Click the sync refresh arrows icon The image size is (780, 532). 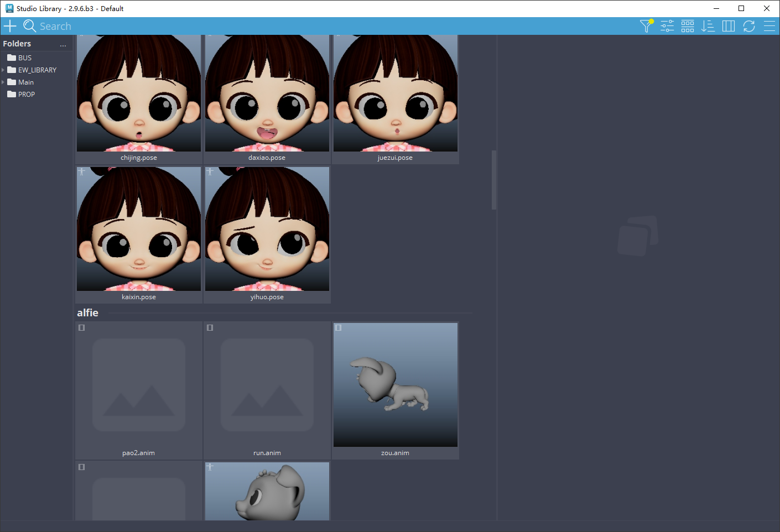749,26
